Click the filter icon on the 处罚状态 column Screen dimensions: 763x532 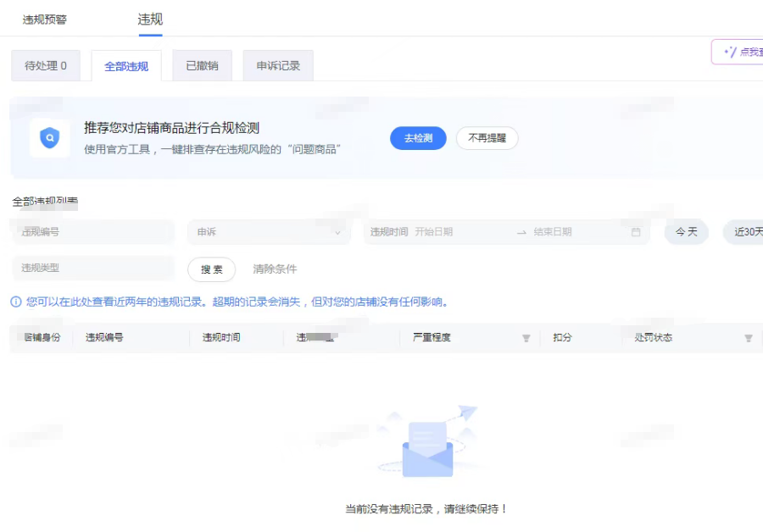(748, 338)
